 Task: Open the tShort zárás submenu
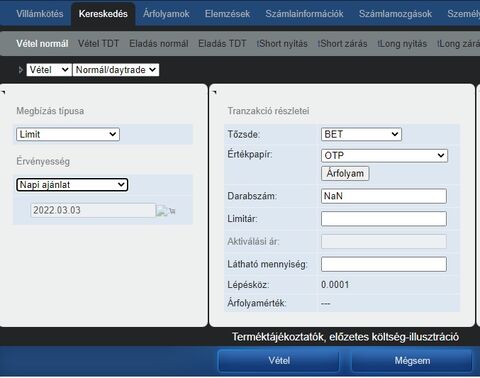342,44
